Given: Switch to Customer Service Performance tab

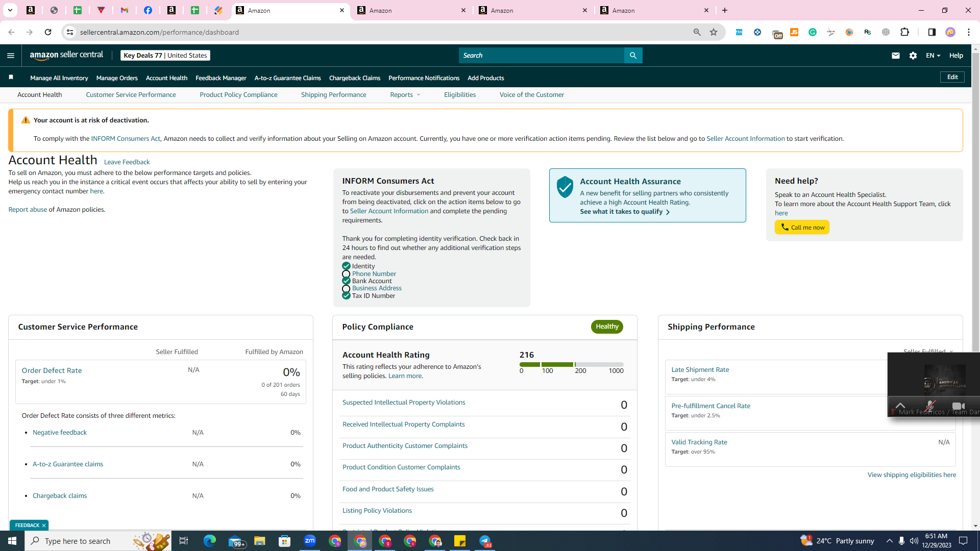Looking at the screenshot, I should [131, 95].
